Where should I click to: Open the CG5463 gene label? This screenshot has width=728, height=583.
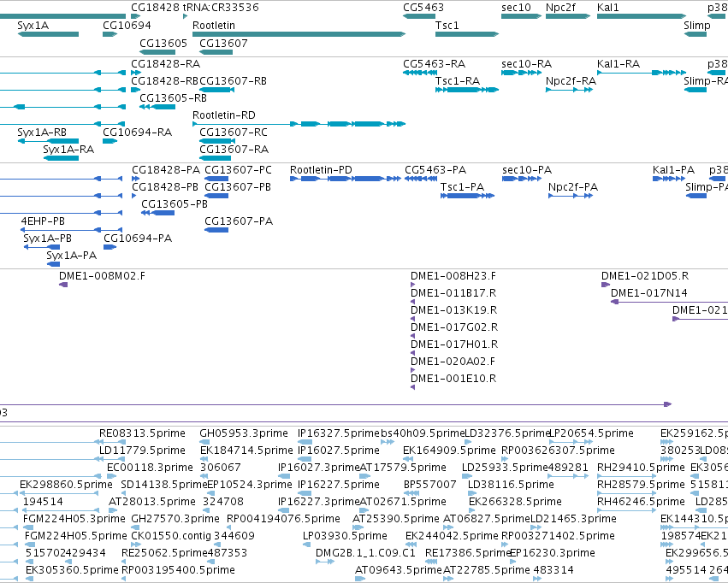click(423, 8)
